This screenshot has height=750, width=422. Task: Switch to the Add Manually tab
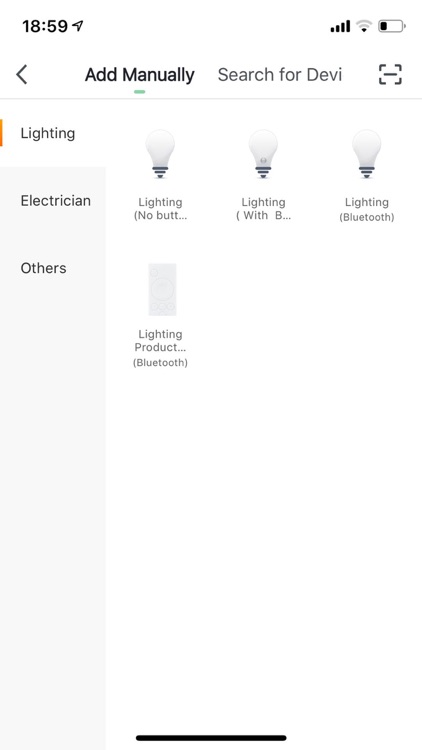pos(140,75)
